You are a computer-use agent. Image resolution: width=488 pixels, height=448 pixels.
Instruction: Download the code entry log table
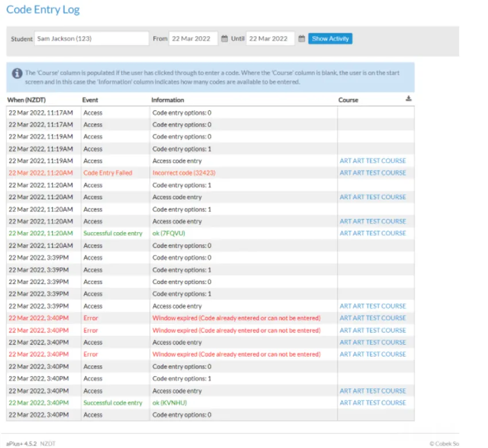409,99
